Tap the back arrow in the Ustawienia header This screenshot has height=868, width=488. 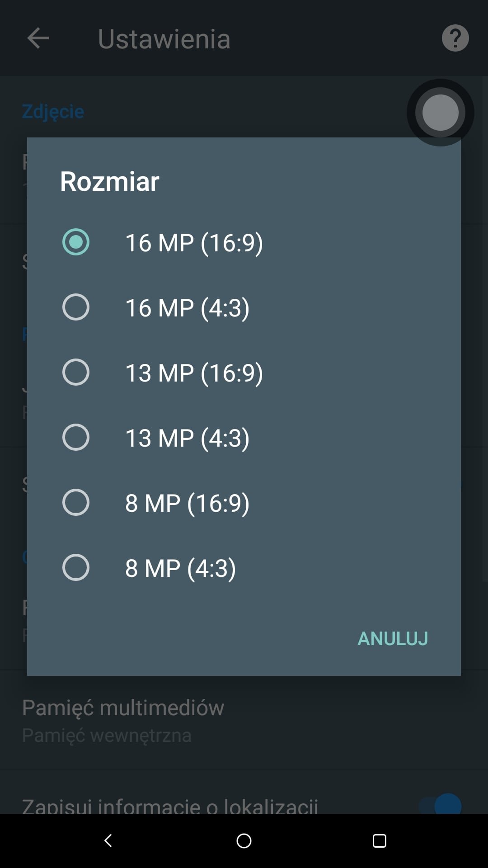pos(38,38)
